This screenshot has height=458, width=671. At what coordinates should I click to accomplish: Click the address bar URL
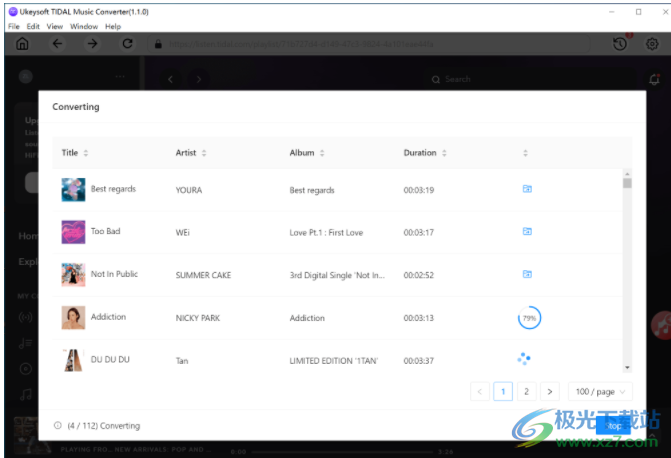click(x=301, y=44)
